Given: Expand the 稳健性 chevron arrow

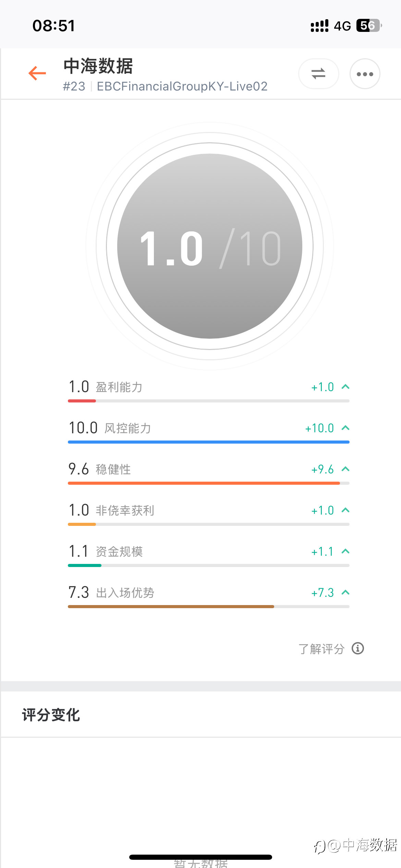Looking at the screenshot, I should point(345,469).
